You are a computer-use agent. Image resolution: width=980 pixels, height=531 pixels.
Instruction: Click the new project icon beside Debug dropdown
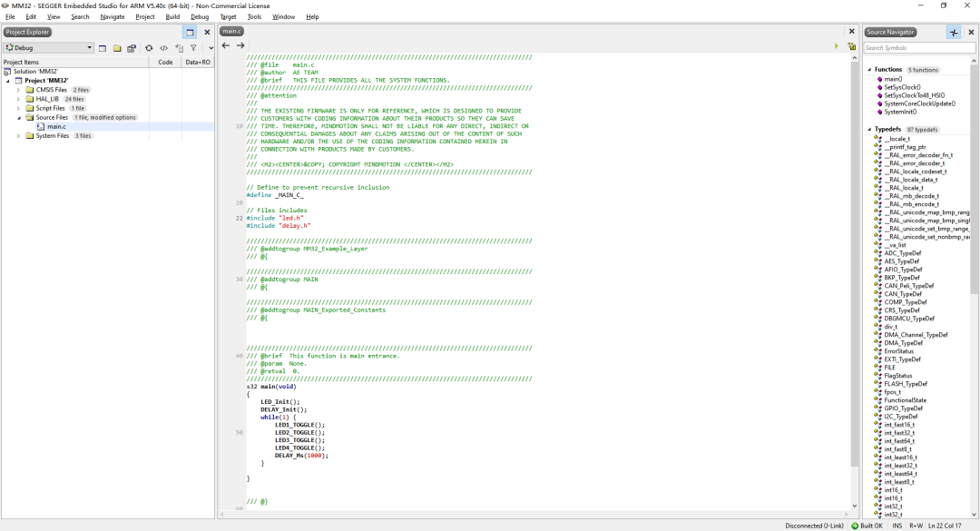(x=103, y=47)
